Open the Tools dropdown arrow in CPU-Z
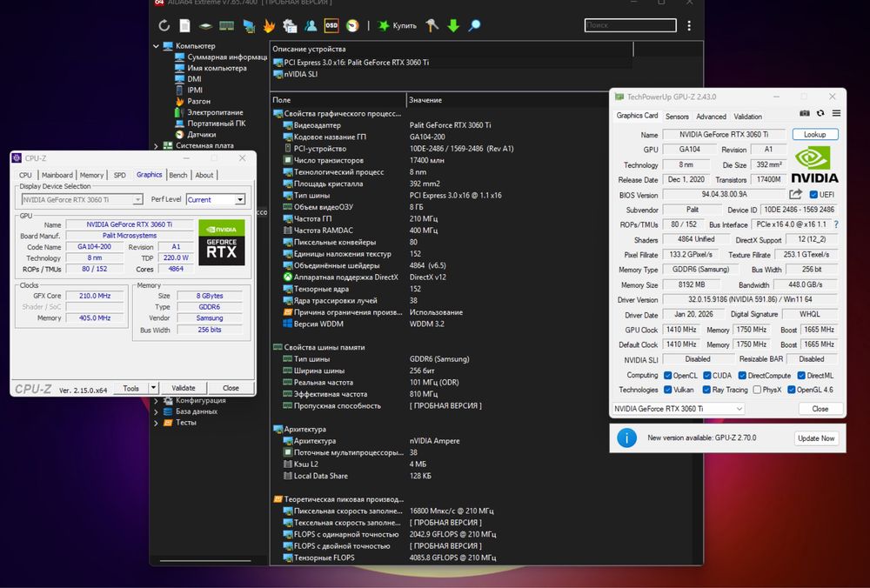This screenshot has width=870, height=588. pyautogui.click(x=153, y=388)
